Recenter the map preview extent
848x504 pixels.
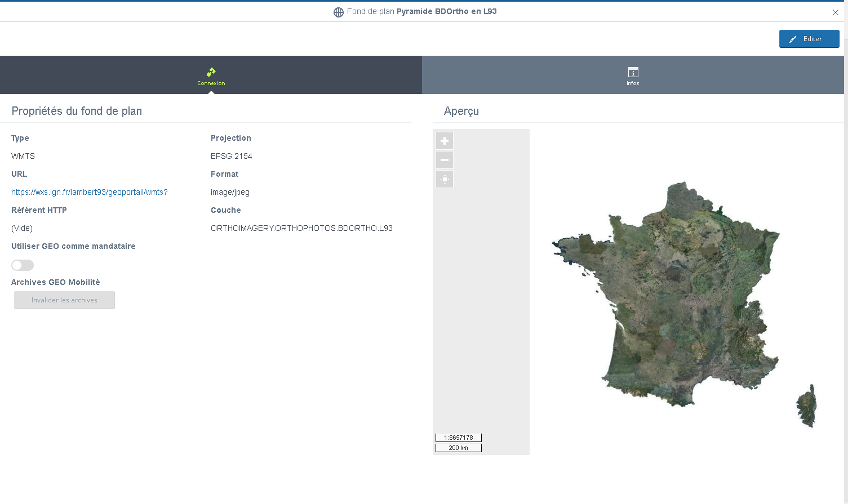click(445, 179)
